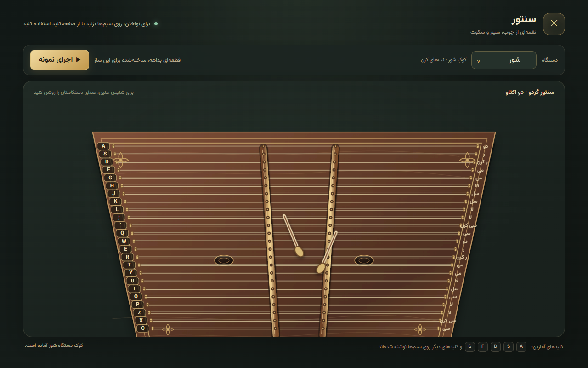Click the F keycap in the bottom starting-keys legend

[x=483, y=346]
